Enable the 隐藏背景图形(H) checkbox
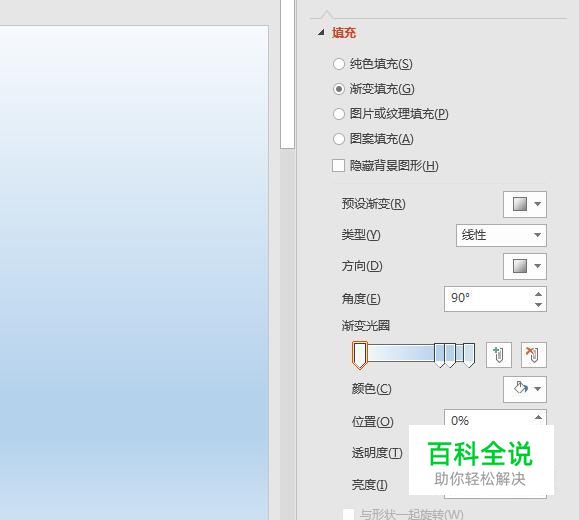The height and width of the screenshot is (520, 579). pyautogui.click(x=338, y=165)
